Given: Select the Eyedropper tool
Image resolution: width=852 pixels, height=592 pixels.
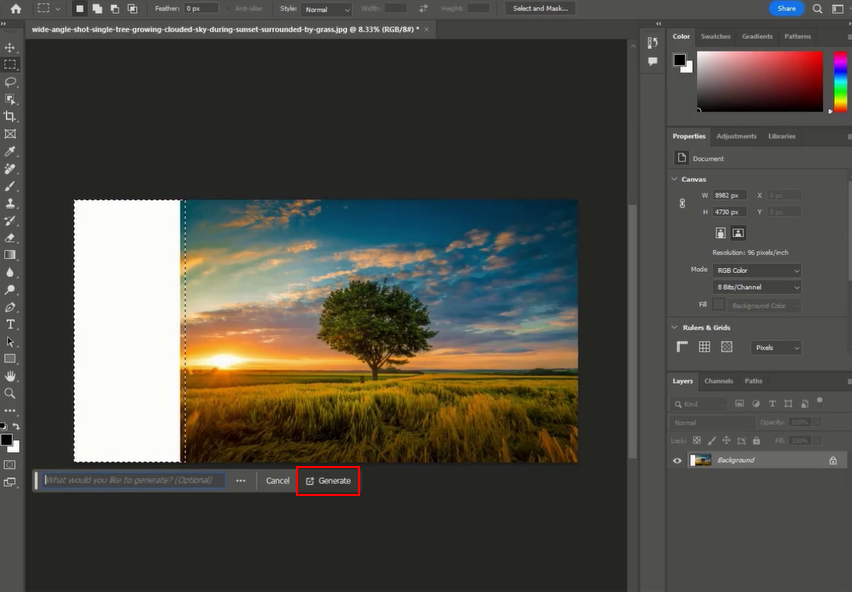Looking at the screenshot, I should pos(10,151).
